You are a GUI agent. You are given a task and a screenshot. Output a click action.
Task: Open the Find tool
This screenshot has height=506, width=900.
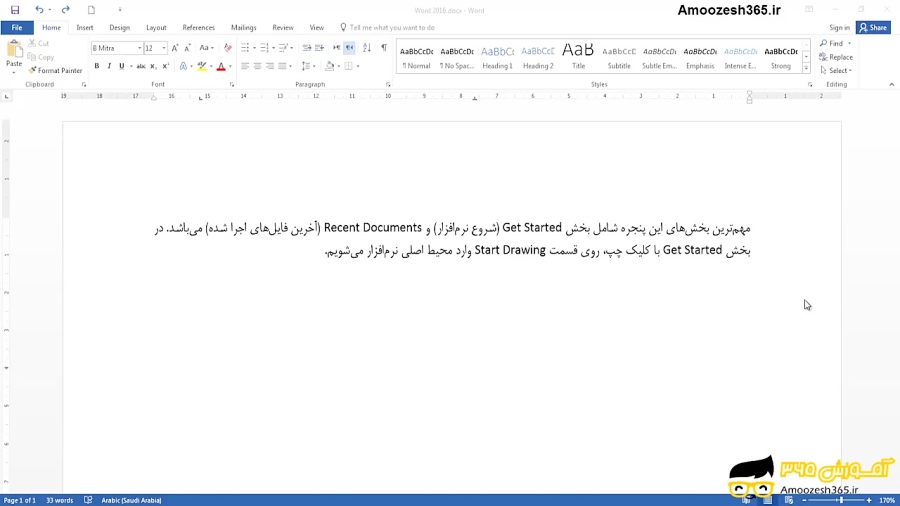pos(832,43)
